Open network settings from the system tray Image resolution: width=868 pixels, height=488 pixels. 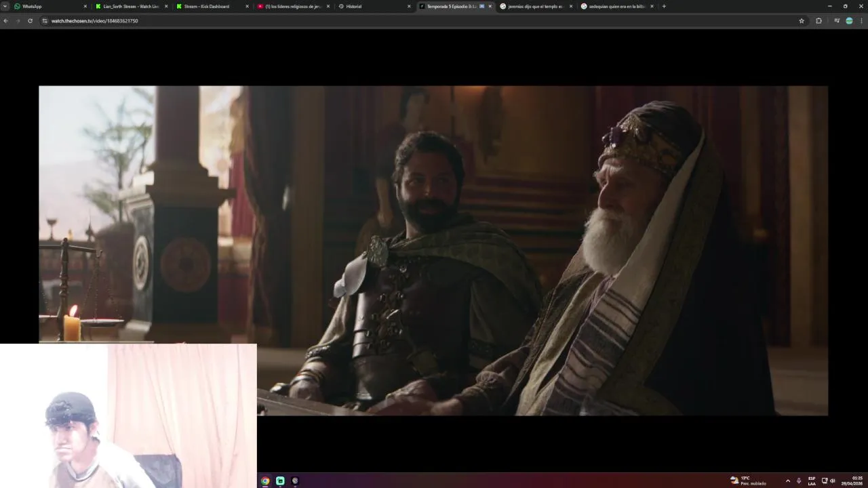[825, 481]
